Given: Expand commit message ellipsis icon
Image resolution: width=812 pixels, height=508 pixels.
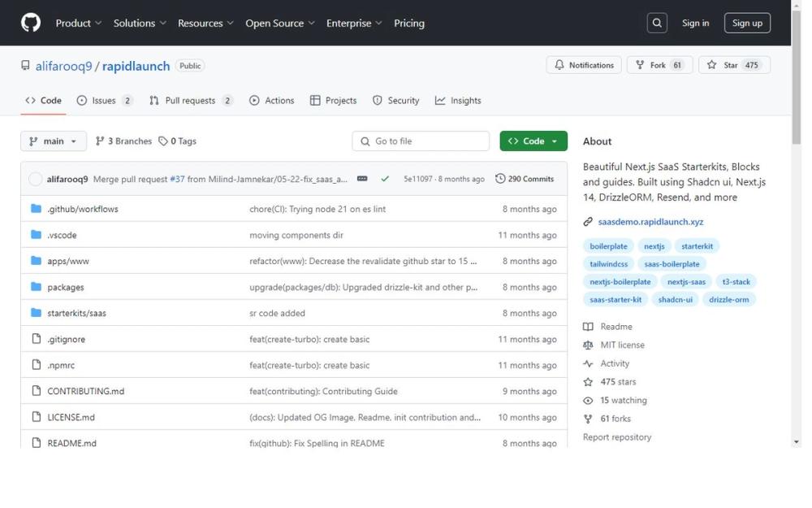Looking at the screenshot, I should coord(362,178).
